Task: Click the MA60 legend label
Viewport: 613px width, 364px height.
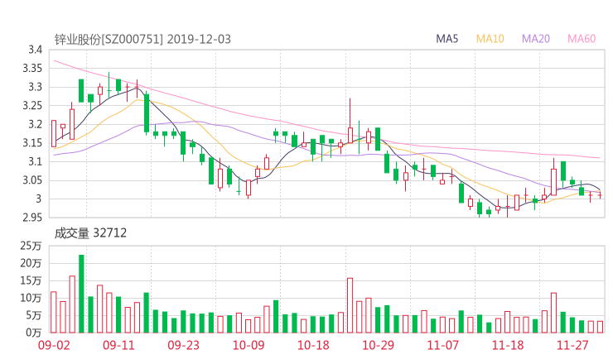Action: pyautogui.click(x=582, y=39)
